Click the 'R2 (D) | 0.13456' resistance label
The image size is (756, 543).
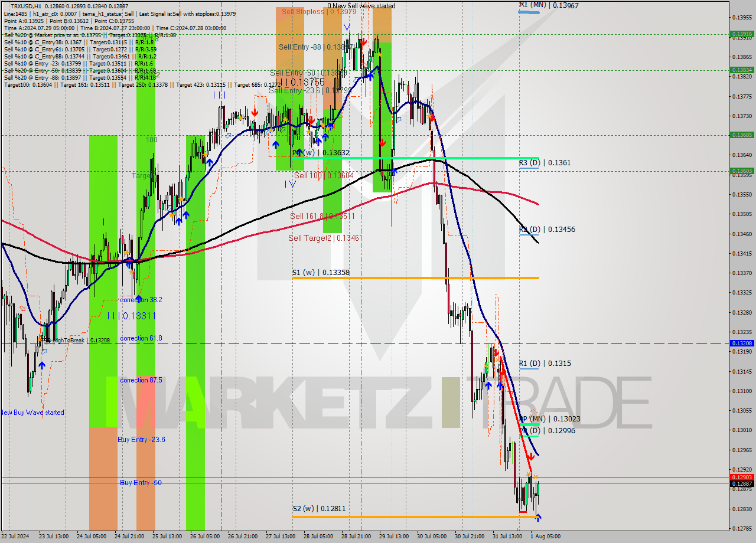pos(547,229)
